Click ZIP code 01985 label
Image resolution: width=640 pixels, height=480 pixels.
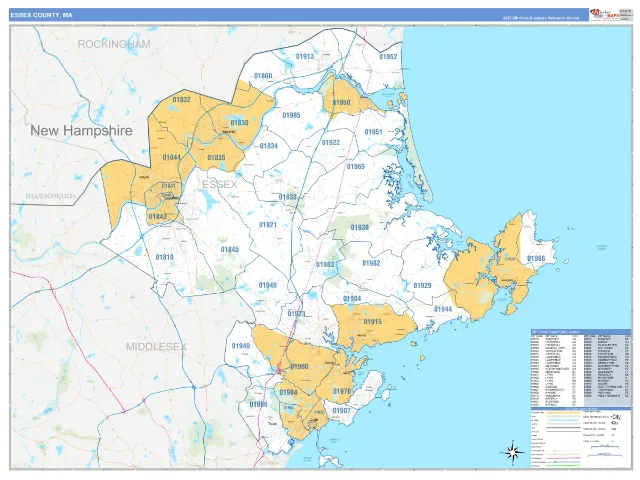(x=291, y=115)
